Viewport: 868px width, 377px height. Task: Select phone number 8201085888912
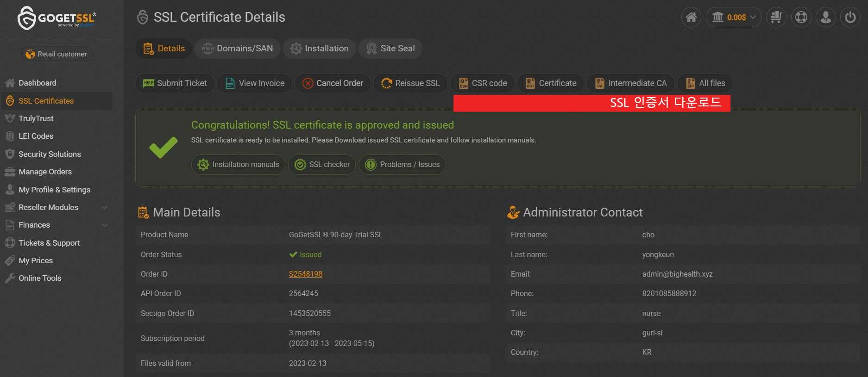pos(669,293)
